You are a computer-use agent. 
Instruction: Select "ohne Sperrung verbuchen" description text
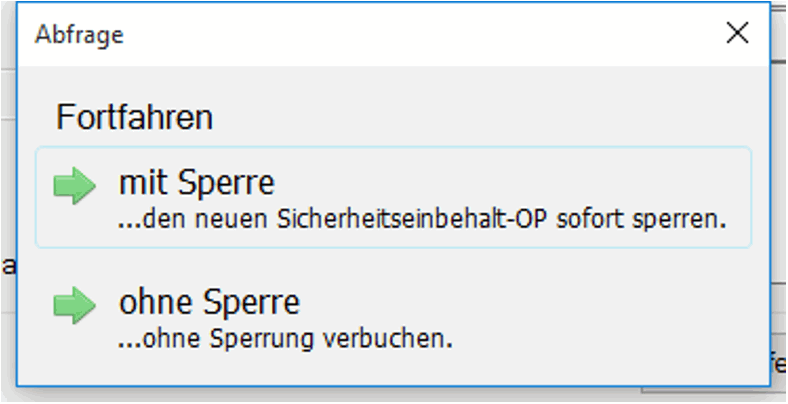(x=285, y=338)
